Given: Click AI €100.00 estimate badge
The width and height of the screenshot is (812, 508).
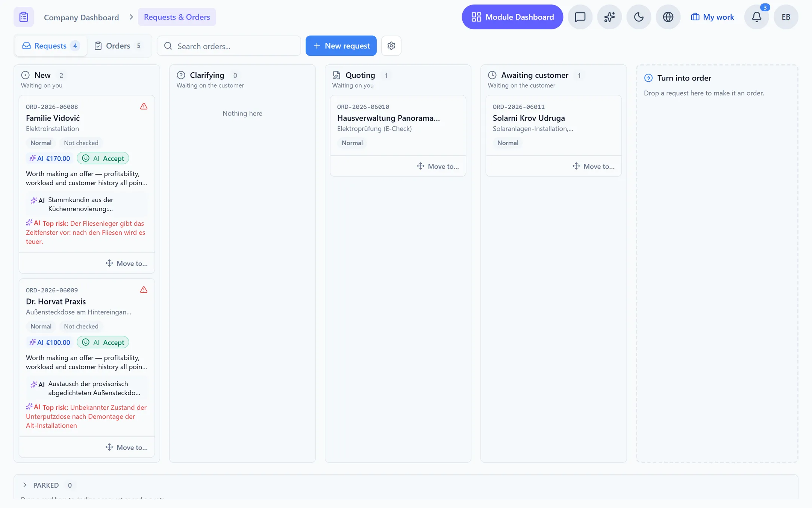Looking at the screenshot, I should tap(50, 342).
